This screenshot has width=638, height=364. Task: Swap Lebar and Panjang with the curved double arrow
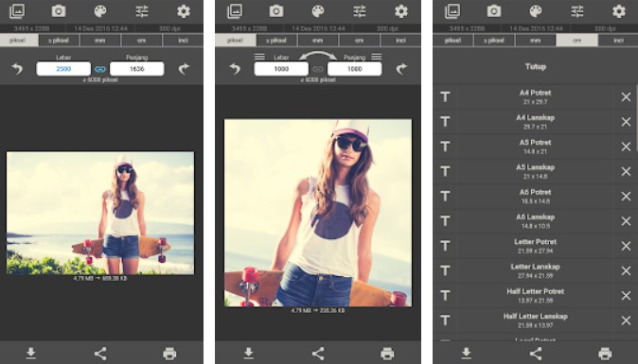pyautogui.click(x=318, y=56)
